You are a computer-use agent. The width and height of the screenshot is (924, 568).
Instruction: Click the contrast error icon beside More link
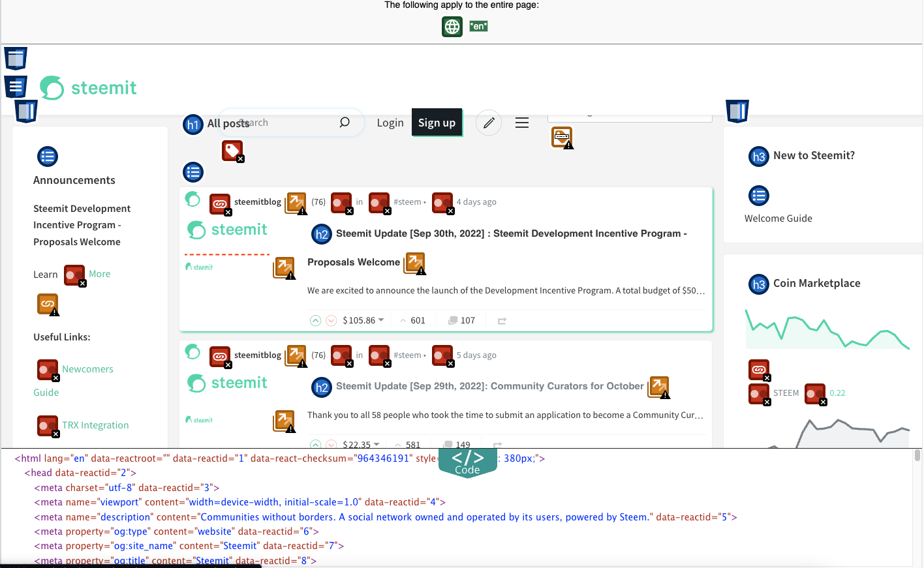(75, 276)
